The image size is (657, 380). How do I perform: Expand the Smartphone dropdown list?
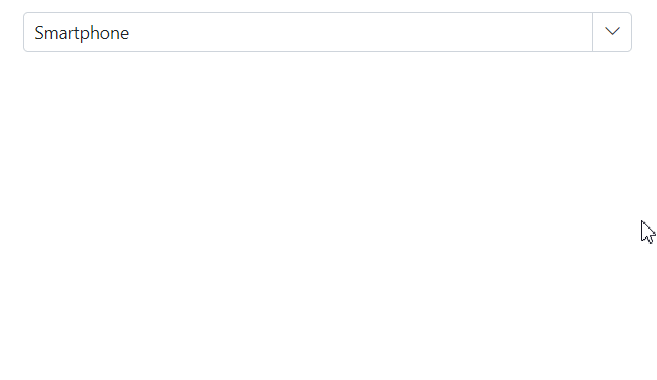click(x=612, y=32)
